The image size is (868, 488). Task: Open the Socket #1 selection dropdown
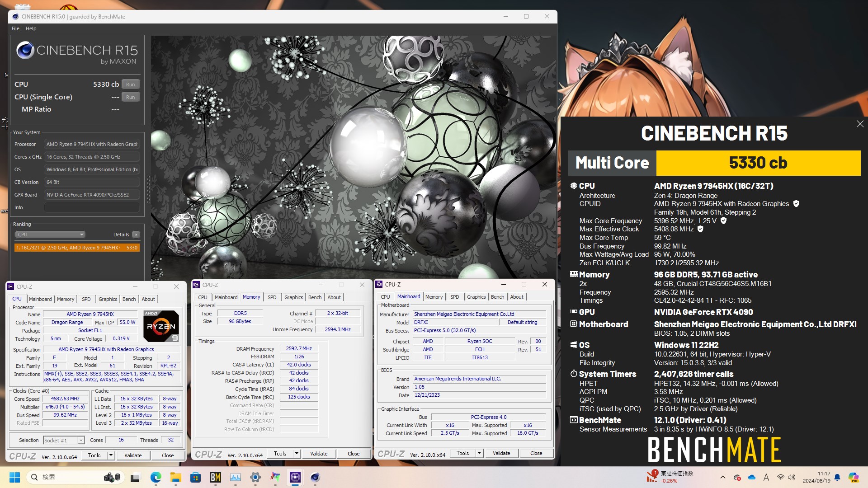(x=64, y=440)
